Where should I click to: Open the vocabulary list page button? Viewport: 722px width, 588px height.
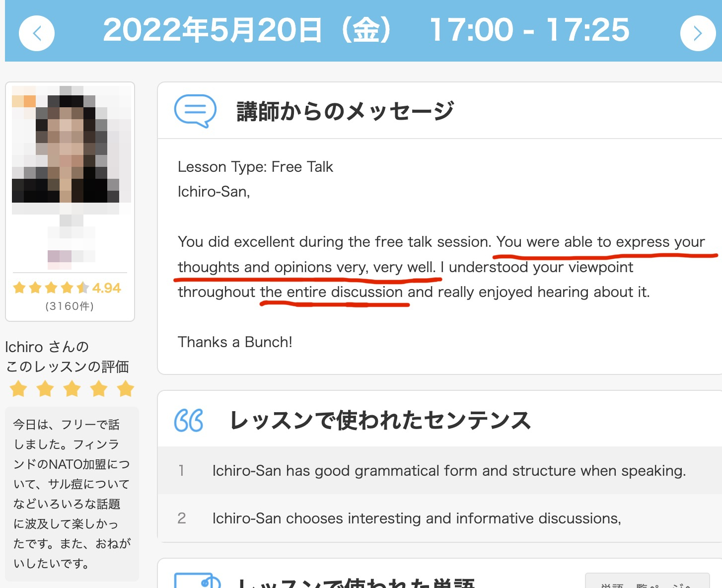pos(648,581)
